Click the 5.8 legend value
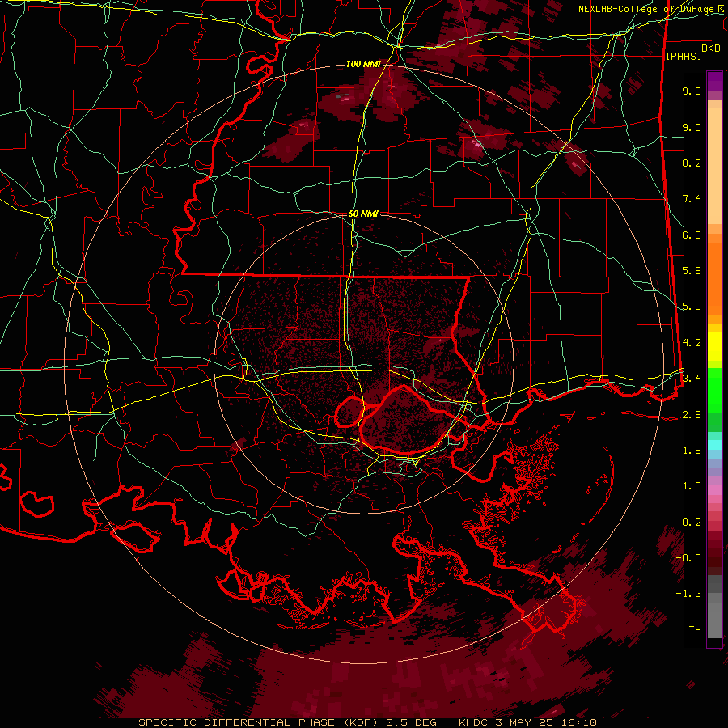728x728 pixels. click(x=692, y=271)
